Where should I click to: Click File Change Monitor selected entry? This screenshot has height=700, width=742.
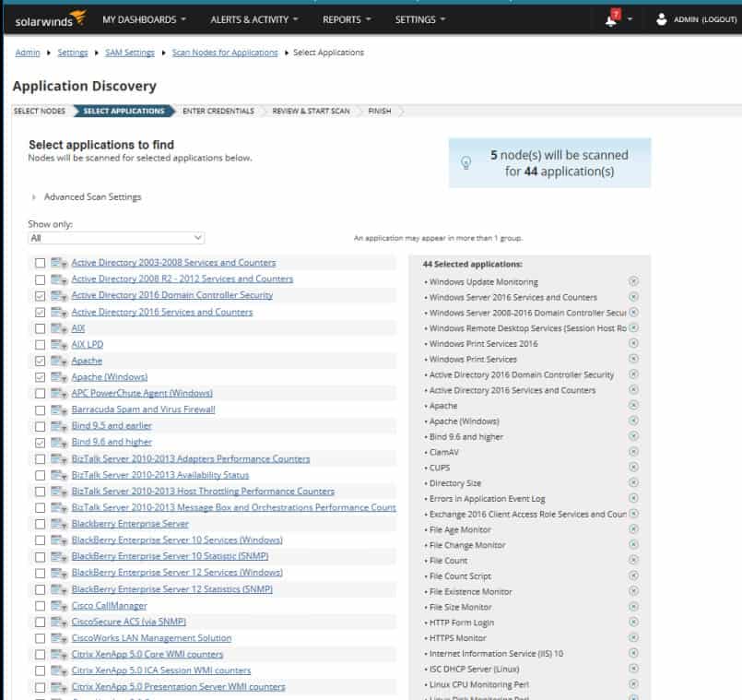tap(467, 545)
